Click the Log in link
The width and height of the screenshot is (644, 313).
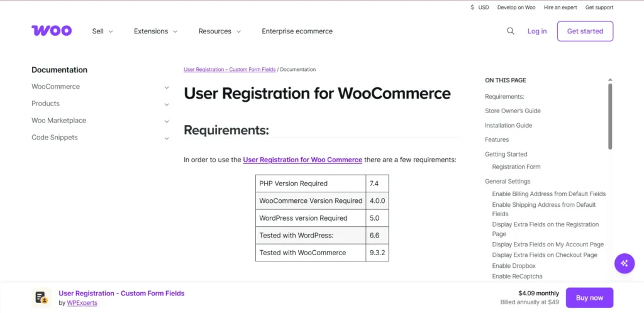click(x=537, y=31)
